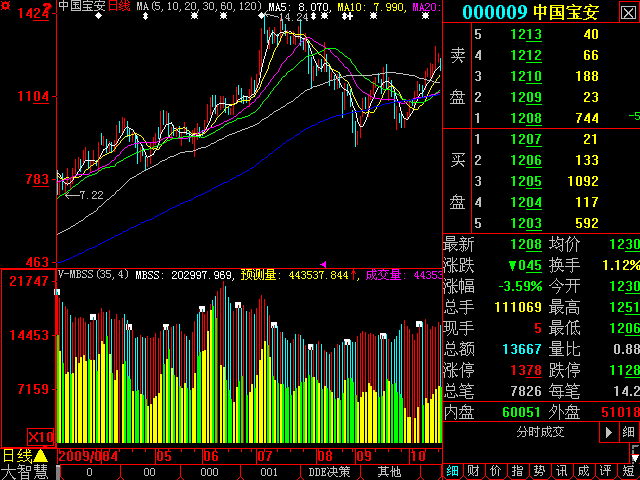This screenshot has width=640, height=480.
Task: Click the 总额 value 13667
Action: click(522, 349)
